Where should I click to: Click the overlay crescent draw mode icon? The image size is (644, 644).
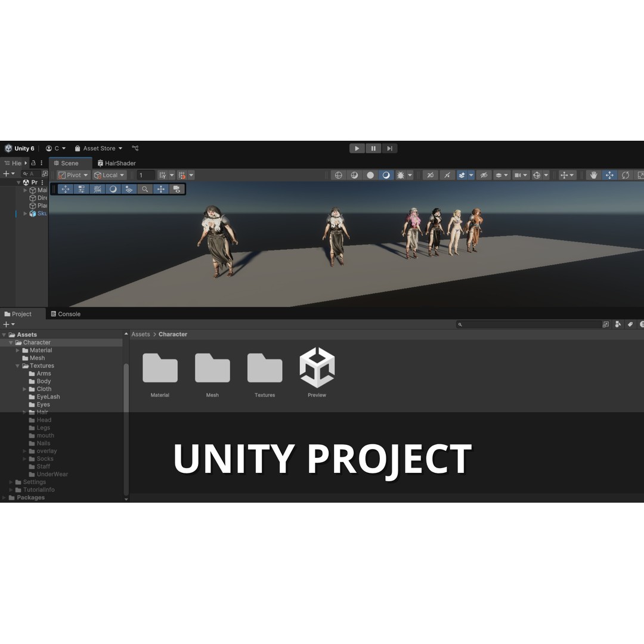point(113,190)
